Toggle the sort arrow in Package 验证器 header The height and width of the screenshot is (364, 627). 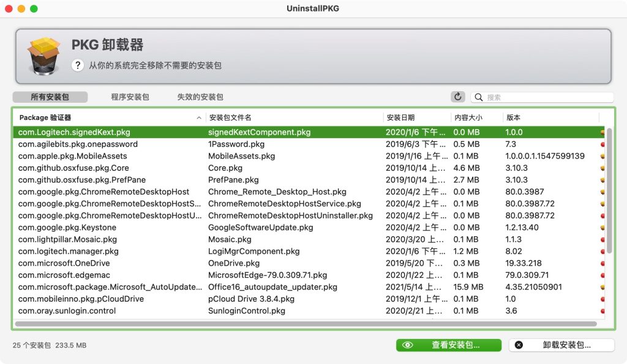click(199, 118)
